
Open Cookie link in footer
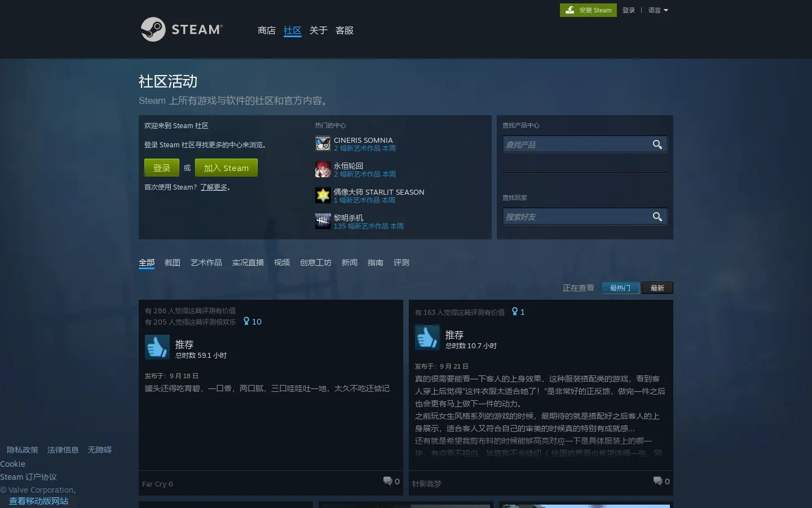click(12, 464)
